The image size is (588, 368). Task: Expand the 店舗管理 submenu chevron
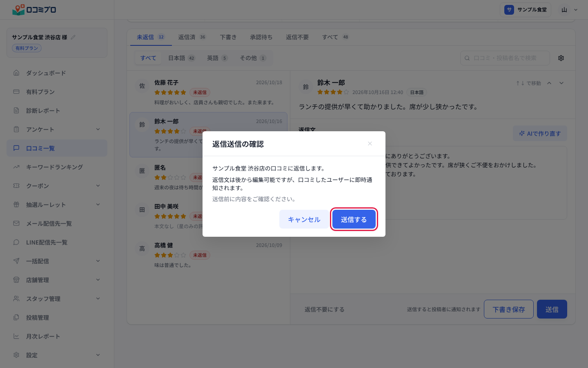coord(98,280)
